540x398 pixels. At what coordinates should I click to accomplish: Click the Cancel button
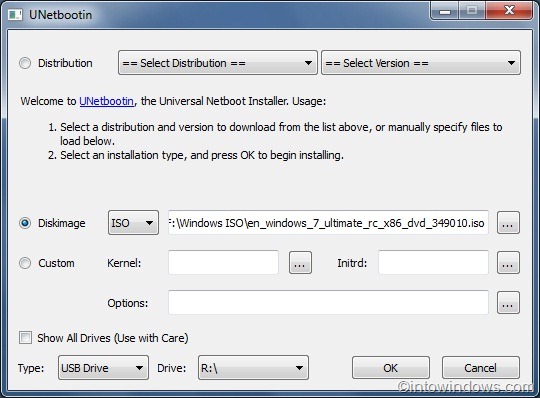480,368
